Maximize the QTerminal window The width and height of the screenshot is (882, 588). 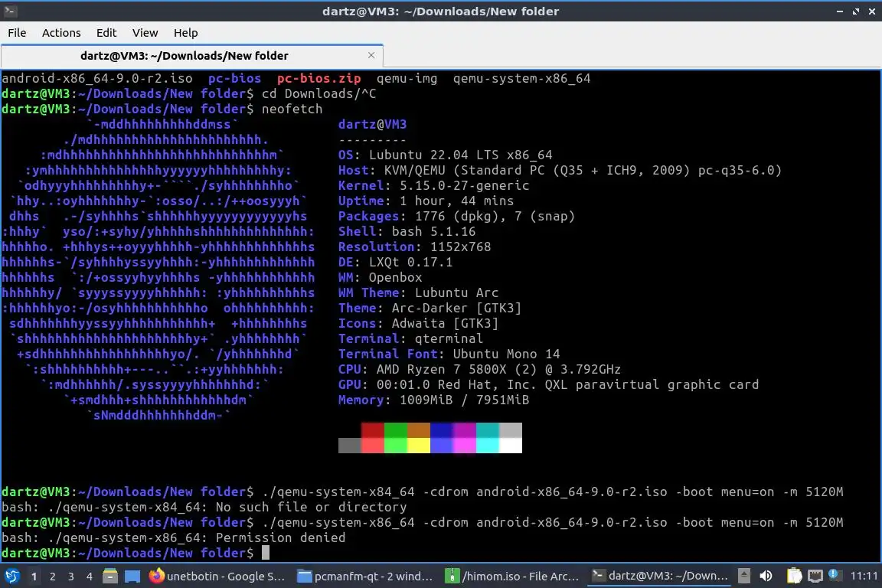[x=855, y=11]
